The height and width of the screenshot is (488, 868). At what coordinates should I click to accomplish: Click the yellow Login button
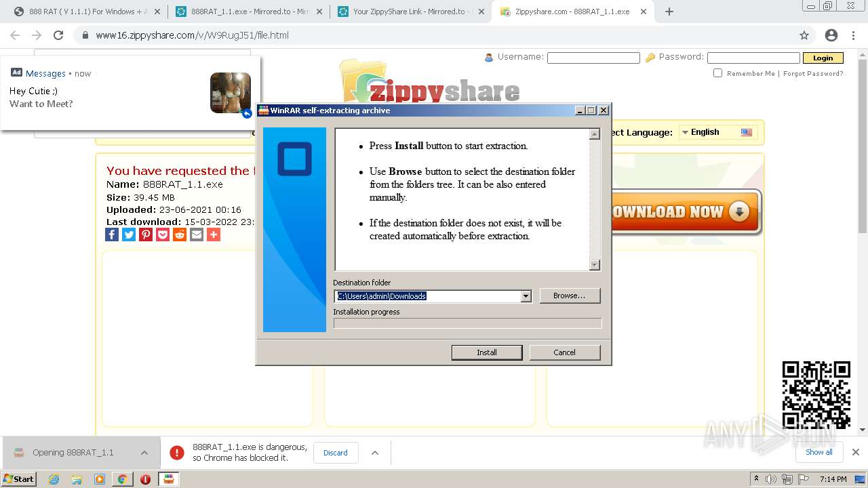823,58
